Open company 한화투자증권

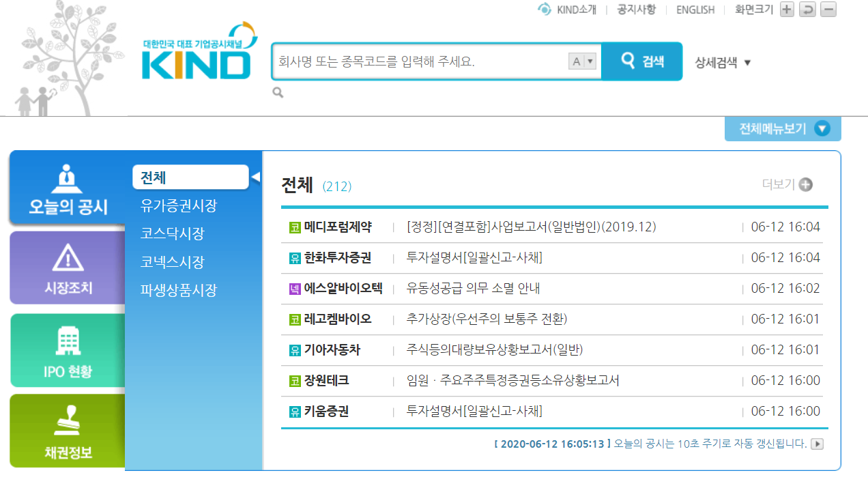338,258
